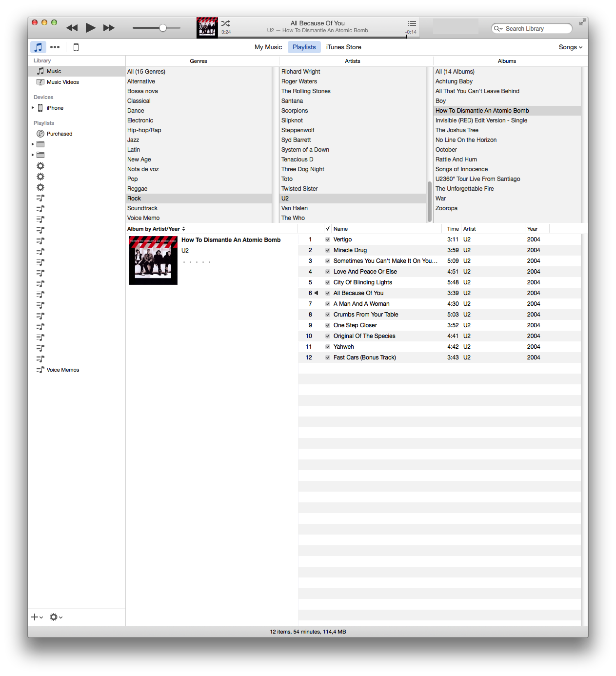Uncheck the All Because Of You checkbox
Screen dimensions: 616x676
point(328,293)
